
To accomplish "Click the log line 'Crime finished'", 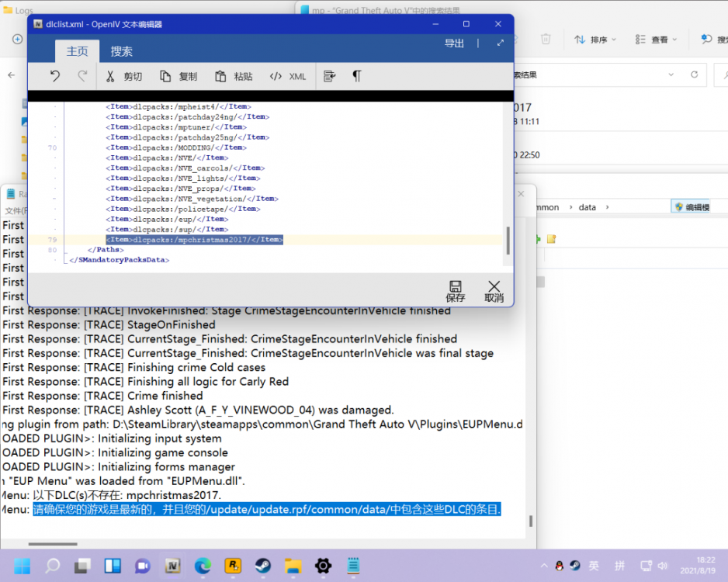I will 102,396.
